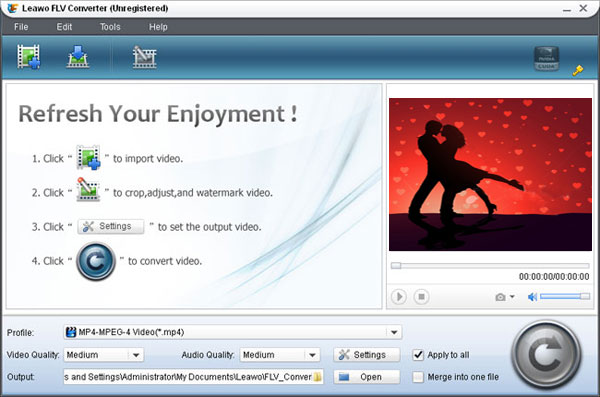Expand the snapshot options arrow
This screenshot has height=397, width=600.
pyautogui.click(x=512, y=297)
